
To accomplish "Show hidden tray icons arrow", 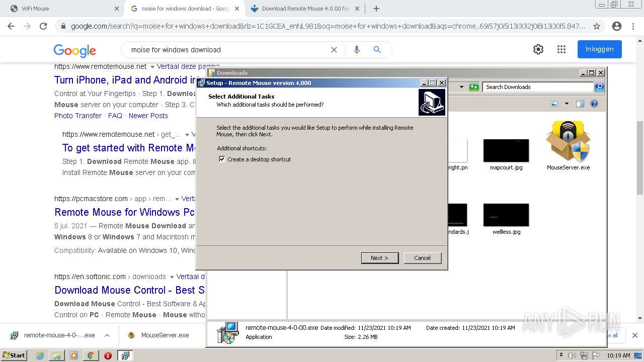I will point(561,355).
